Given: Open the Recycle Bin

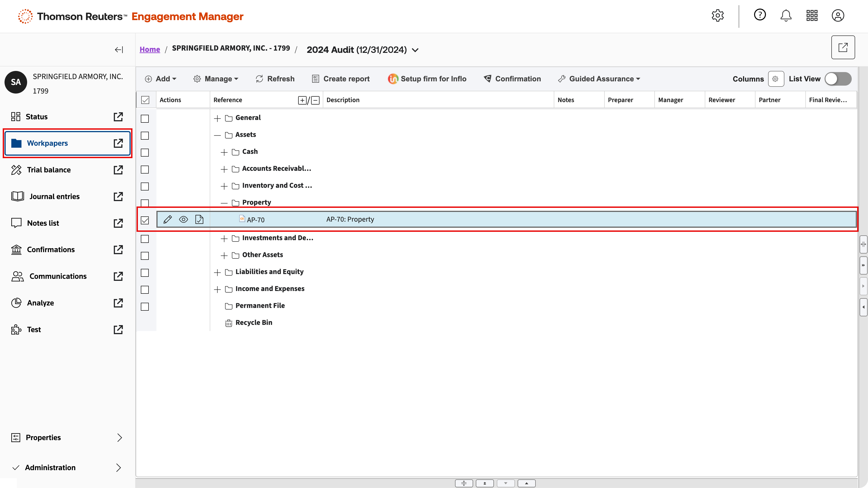Looking at the screenshot, I should pyautogui.click(x=249, y=323).
